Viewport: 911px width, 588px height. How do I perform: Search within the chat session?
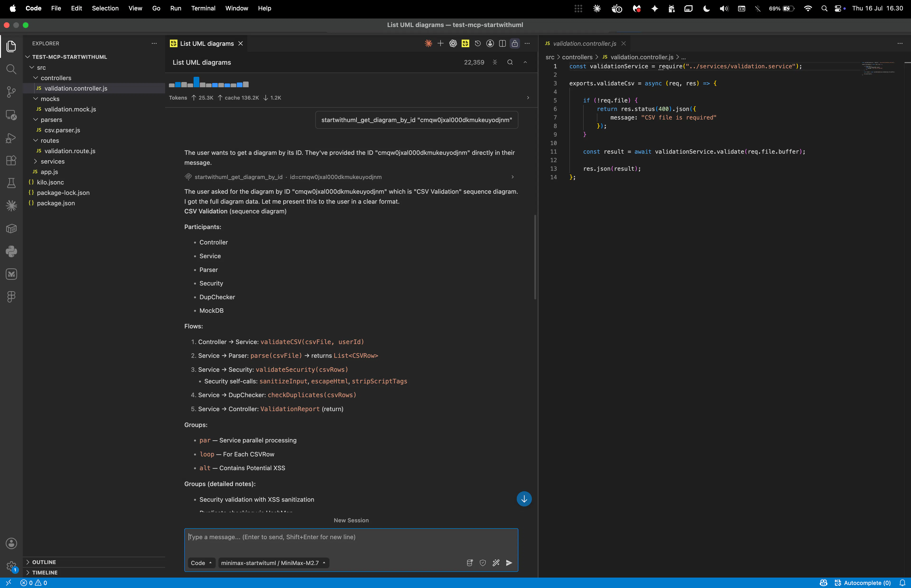pyautogui.click(x=510, y=62)
